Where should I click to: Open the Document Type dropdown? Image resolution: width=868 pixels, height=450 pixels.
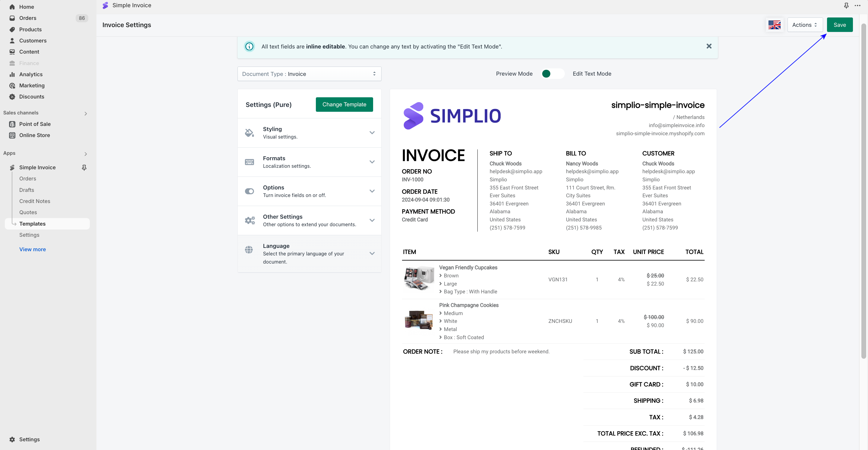309,74
